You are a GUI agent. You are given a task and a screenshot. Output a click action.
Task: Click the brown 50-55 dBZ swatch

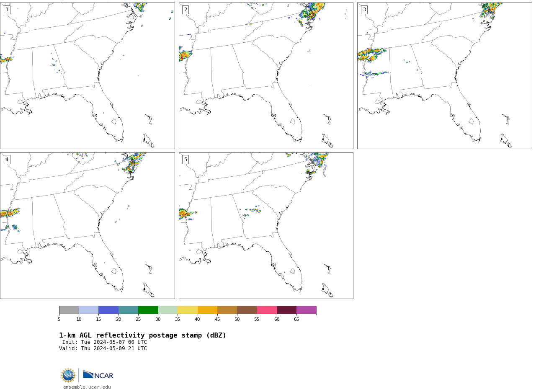click(247, 310)
